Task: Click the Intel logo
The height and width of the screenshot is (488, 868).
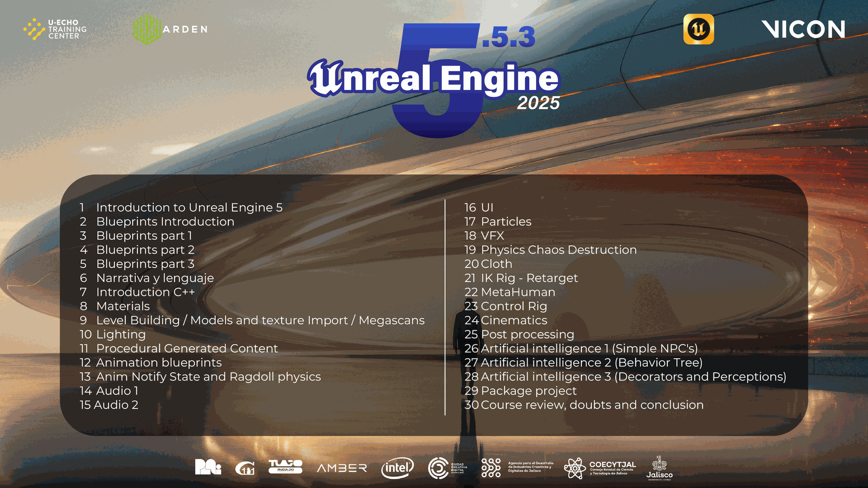Action: [x=397, y=468]
